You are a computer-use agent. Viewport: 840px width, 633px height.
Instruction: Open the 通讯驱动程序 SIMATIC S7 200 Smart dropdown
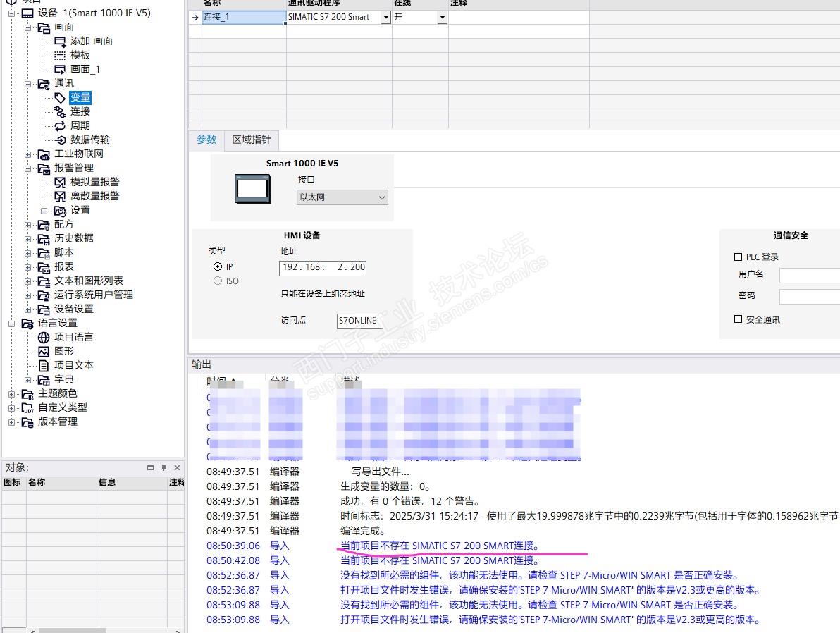385,17
